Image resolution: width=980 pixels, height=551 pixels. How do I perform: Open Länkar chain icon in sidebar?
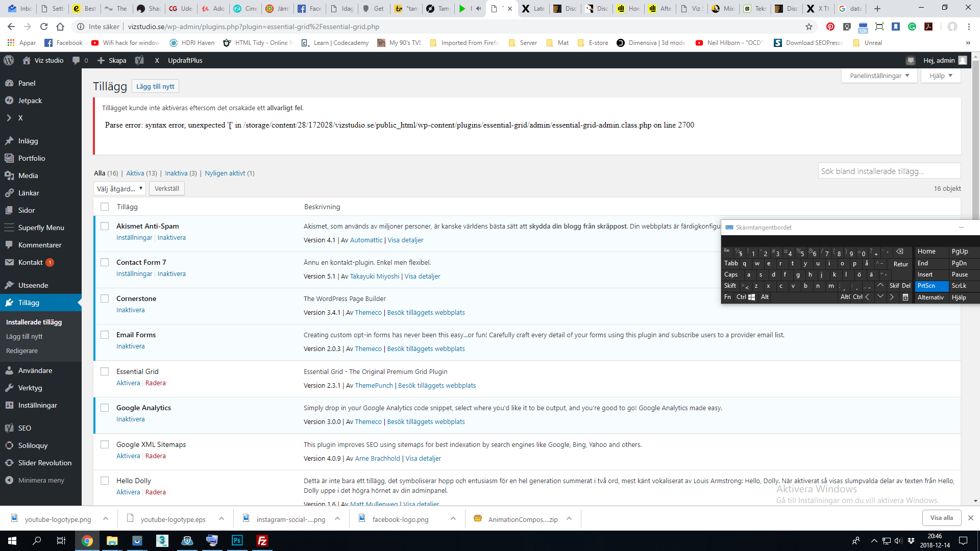[9, 193]
